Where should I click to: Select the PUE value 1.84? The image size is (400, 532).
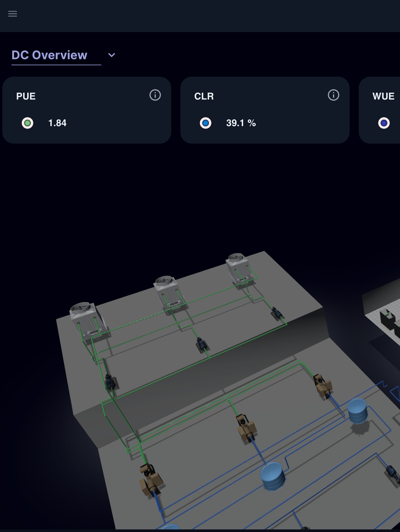(x=57, y=123)
